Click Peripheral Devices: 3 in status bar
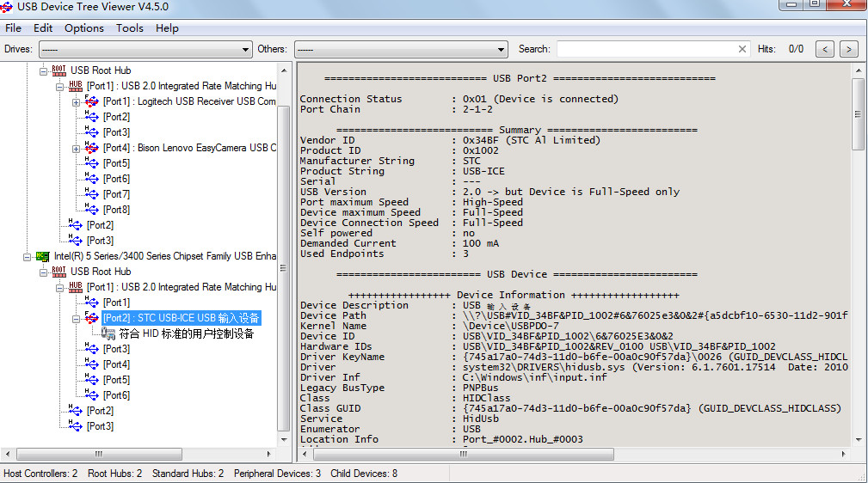 (277, 474)
